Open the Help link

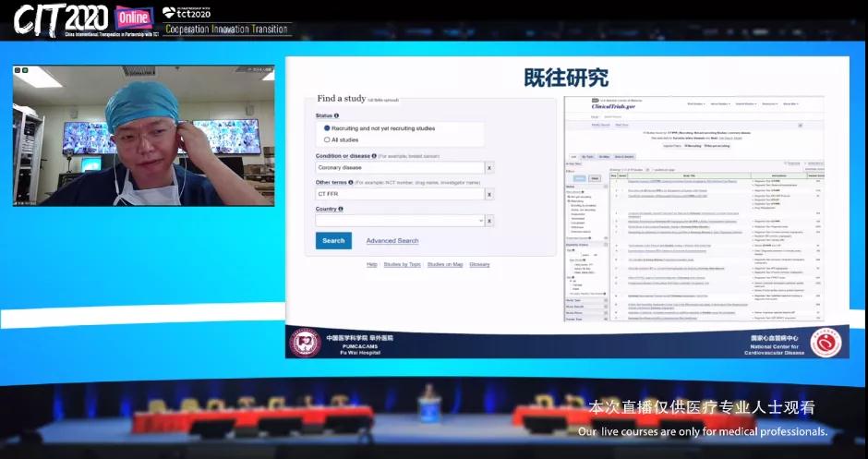click(372, 265)
